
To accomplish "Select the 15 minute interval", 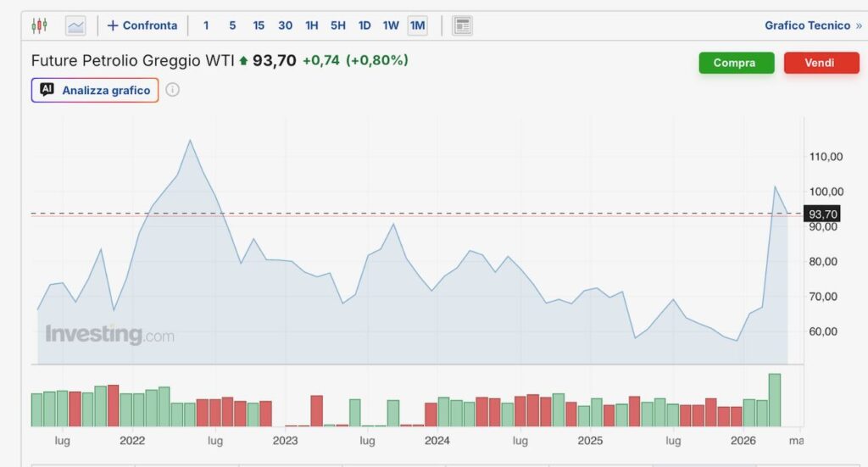I will (259, 25).
